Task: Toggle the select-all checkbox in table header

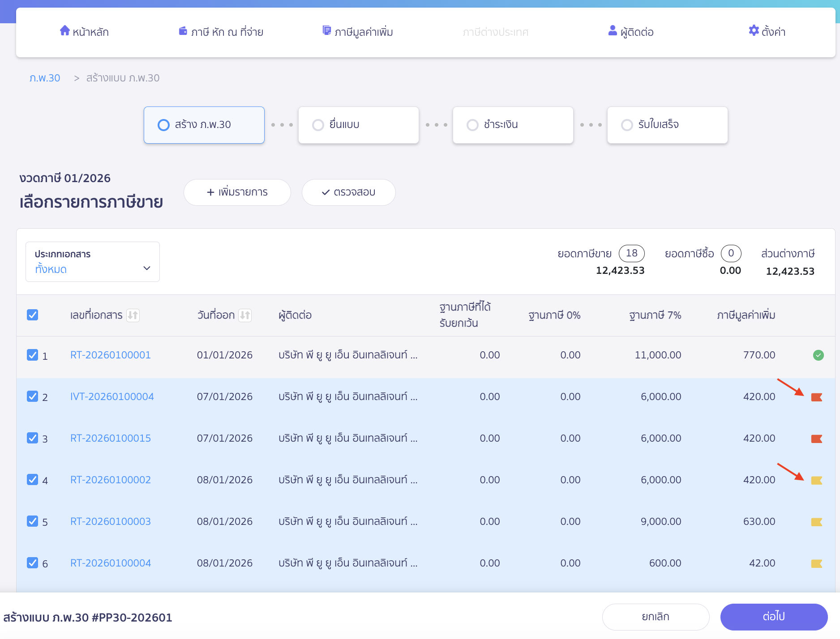Action: (x=33, y=315)
